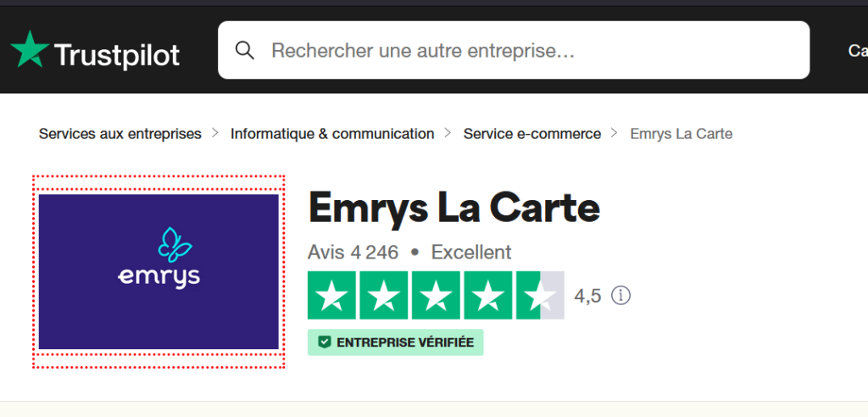The image size is (868, 417).
Task: Click the 'Entreprise vérifiée' badge
Action: click(395, 342)
